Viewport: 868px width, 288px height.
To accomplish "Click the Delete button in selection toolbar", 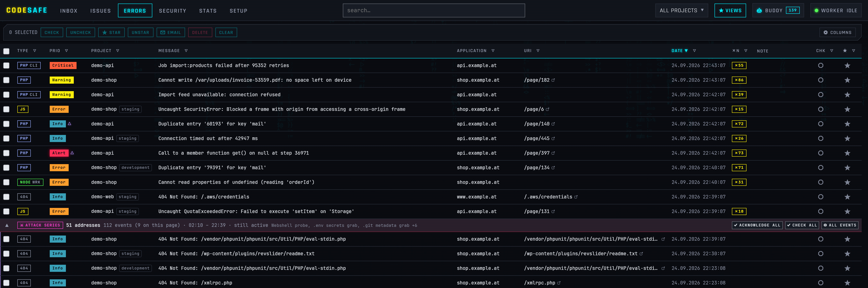I will (200, 32).
